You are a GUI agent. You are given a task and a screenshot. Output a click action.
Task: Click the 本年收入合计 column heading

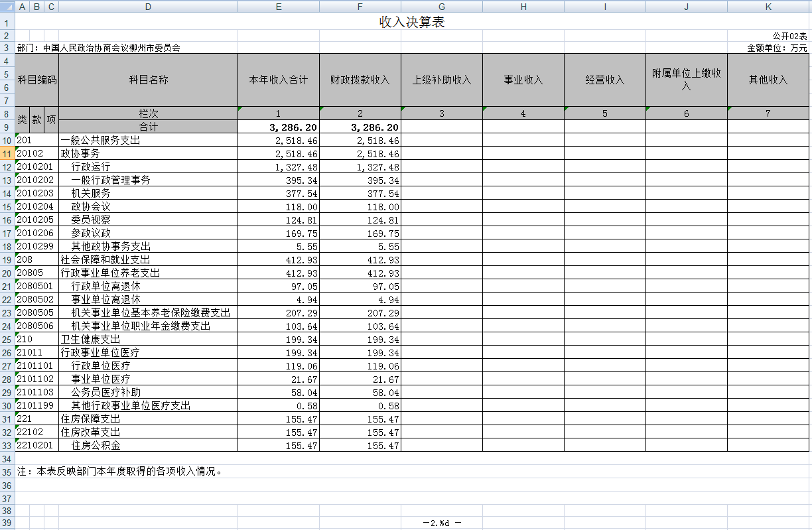click(279, 80)
